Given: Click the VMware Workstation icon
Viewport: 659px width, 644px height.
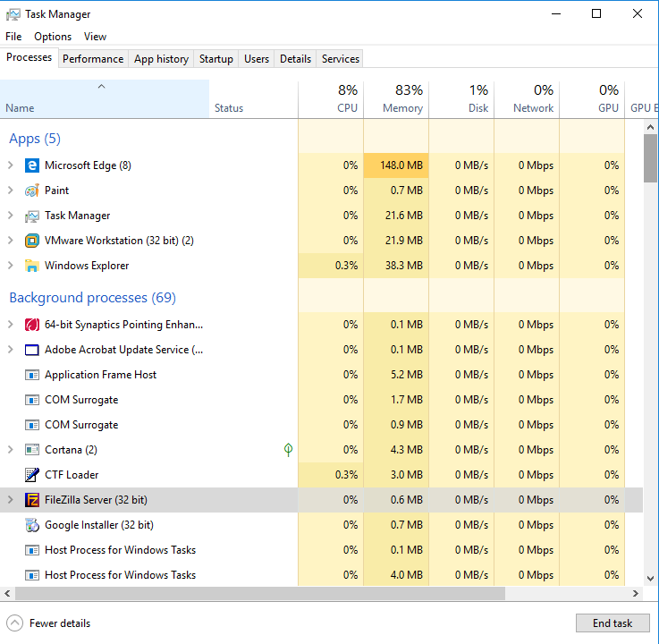Looking at the screenshot, I should pyautogui.click(x=32, y=241).
